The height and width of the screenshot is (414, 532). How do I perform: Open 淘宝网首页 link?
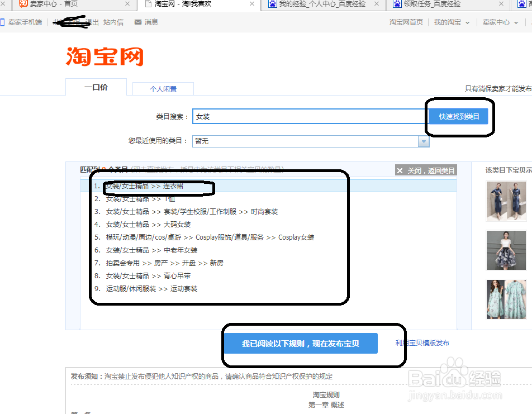click(x=406, y=22)
